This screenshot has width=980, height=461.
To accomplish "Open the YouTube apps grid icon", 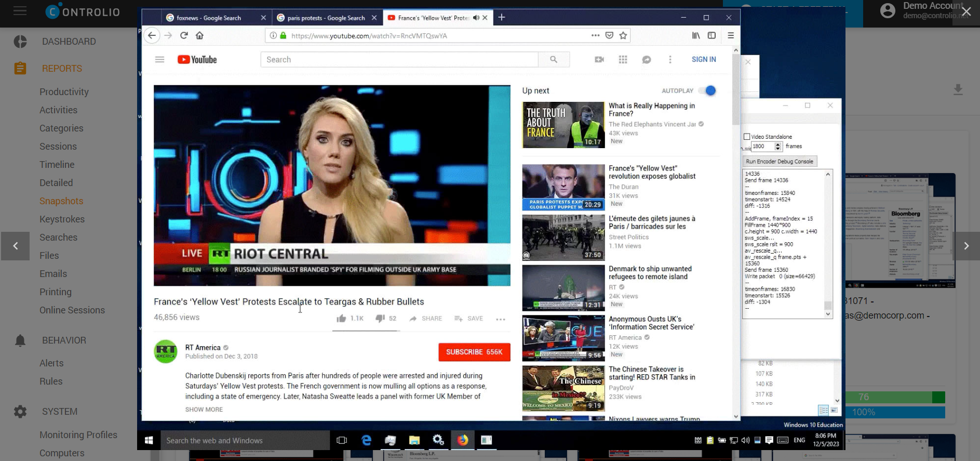I will 623,60.
